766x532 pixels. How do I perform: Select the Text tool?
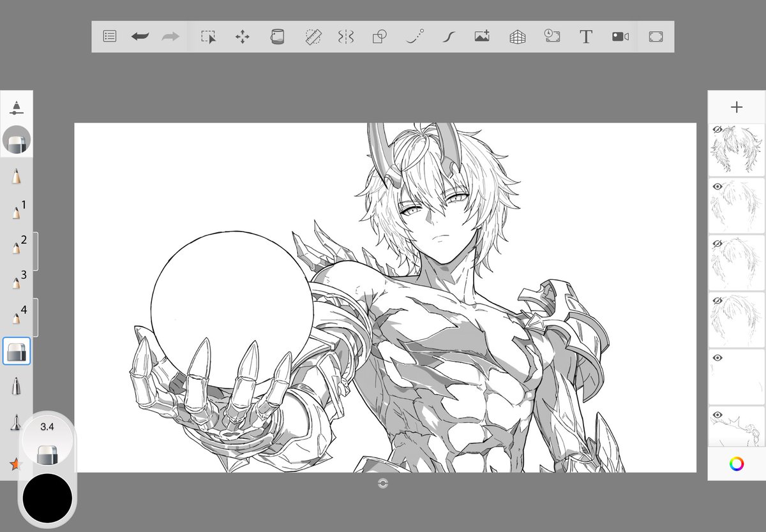click(x=586, y=37)
